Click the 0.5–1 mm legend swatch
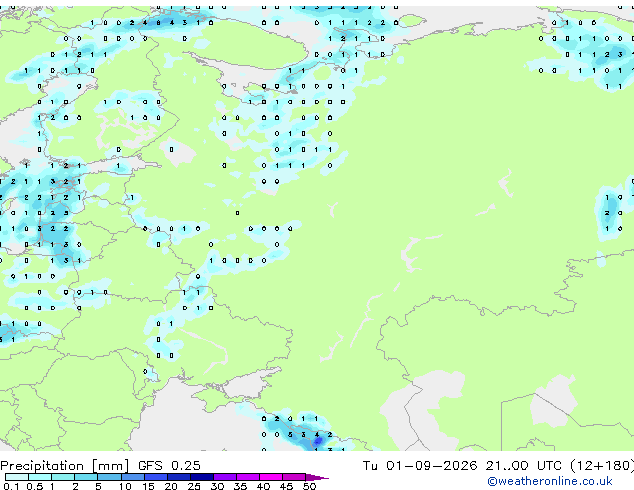 click(40, 477)
